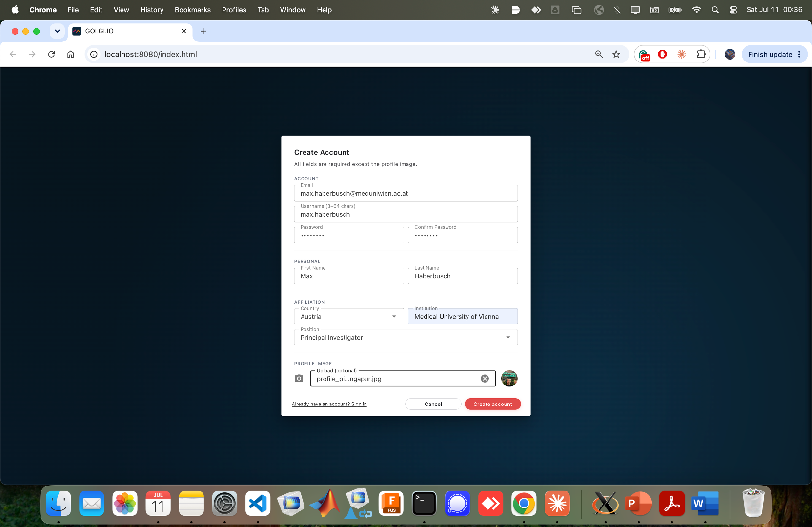Open the History menu
The height and width of the screenshot is (527, 812).
point(152,10)
